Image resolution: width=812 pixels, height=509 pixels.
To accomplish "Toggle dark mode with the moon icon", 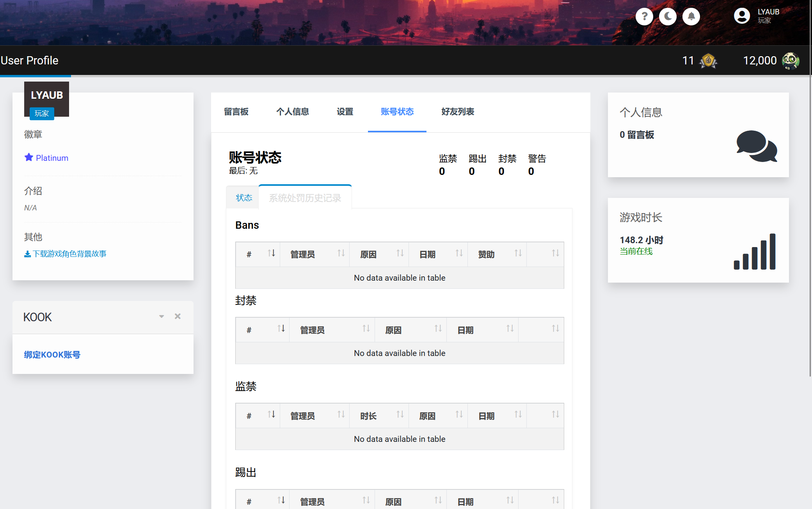I will coord(668,16).
